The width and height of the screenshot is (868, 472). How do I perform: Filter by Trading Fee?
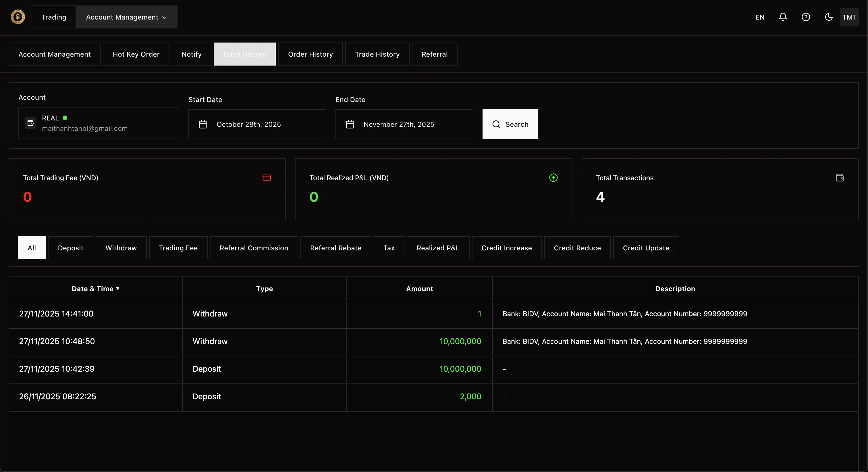(x=178, y=248)
